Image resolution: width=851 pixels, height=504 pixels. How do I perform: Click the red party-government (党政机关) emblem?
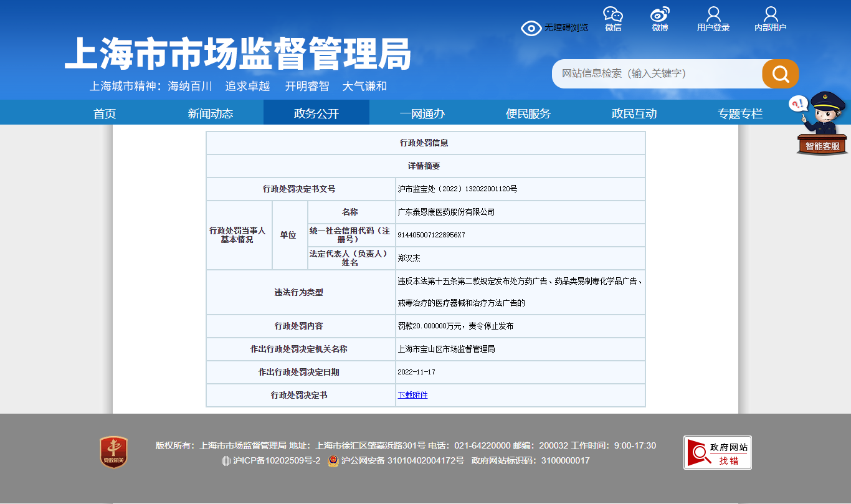click(113, 452)
